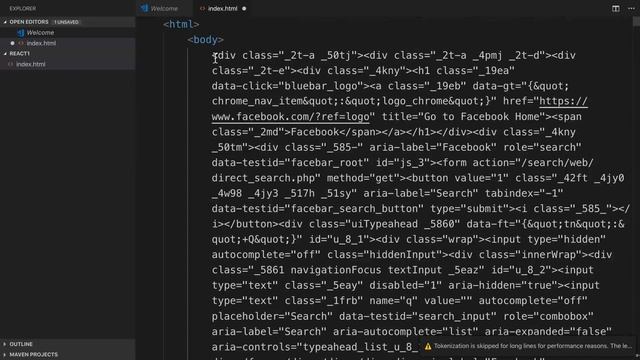Click the placeholder="Search" attribute text
Image resolution: width=640 pixels, height=360 pixels.
272,316
